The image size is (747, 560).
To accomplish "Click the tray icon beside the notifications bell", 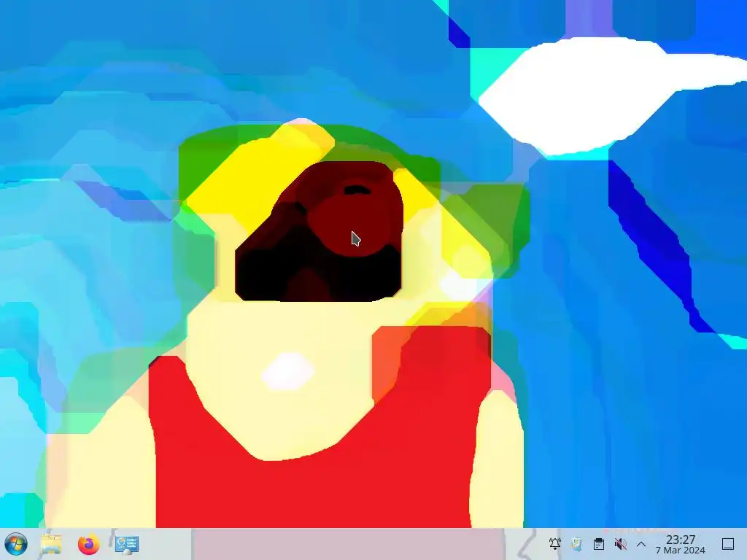I will pos(576,543).
